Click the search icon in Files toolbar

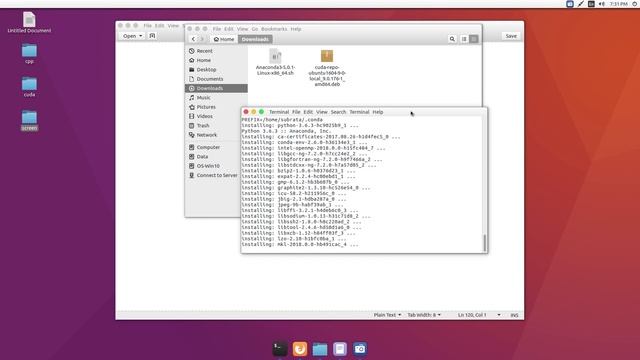tap(452, 39)
